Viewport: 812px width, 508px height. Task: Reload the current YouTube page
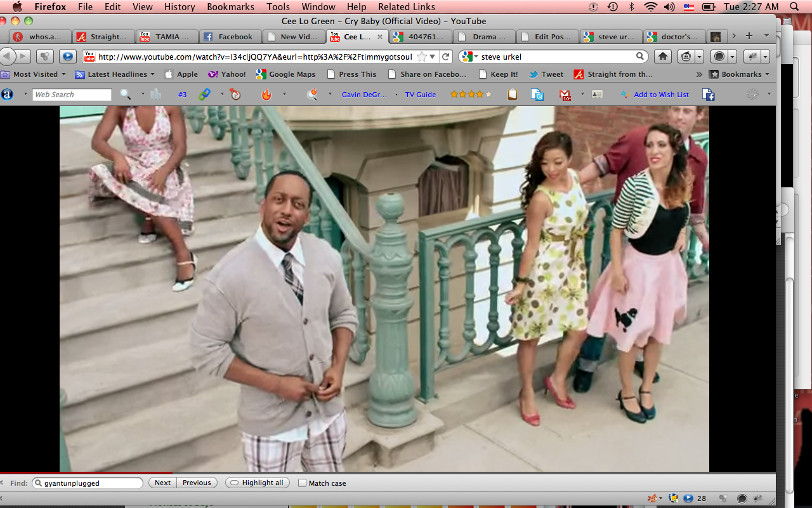tap(446, 57)
